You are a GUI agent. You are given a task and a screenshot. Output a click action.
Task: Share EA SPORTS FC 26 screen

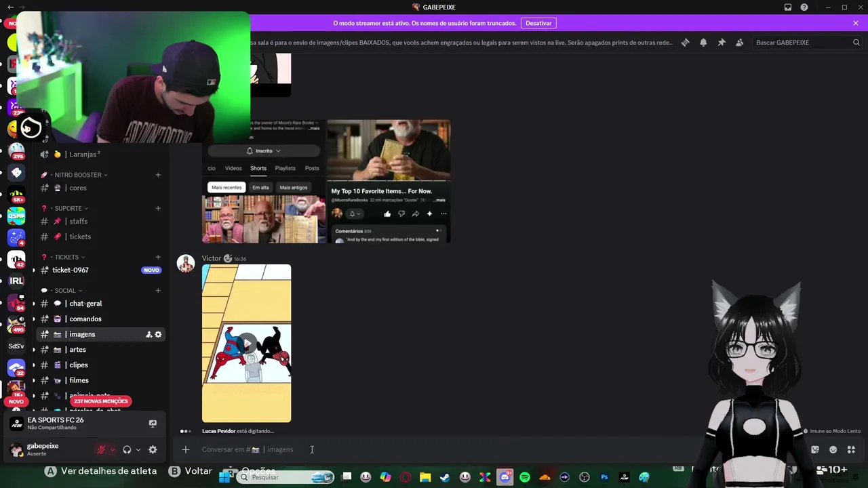tap(153, 424)
